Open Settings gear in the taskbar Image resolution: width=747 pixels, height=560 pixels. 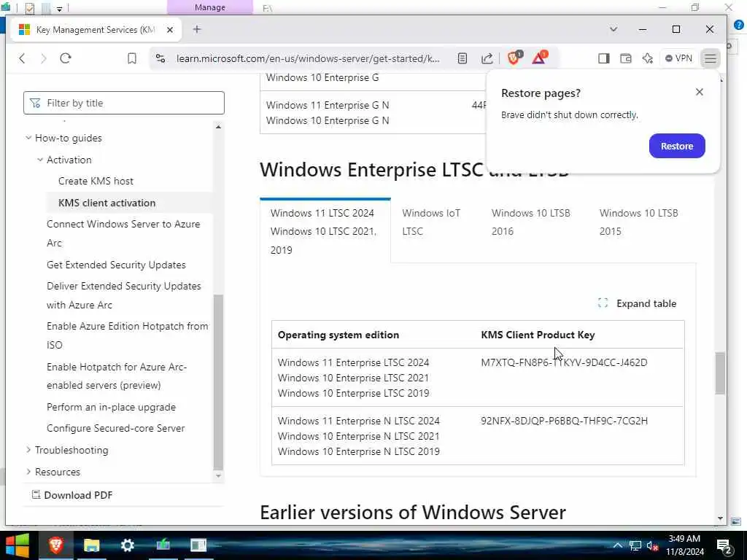pyautogui.click(x=127, y=545)
